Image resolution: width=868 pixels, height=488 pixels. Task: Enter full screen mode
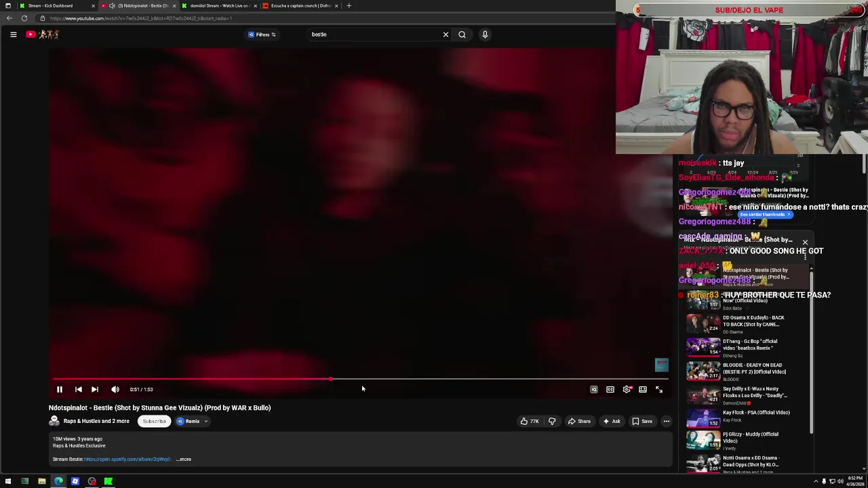(x=659, y=389)
